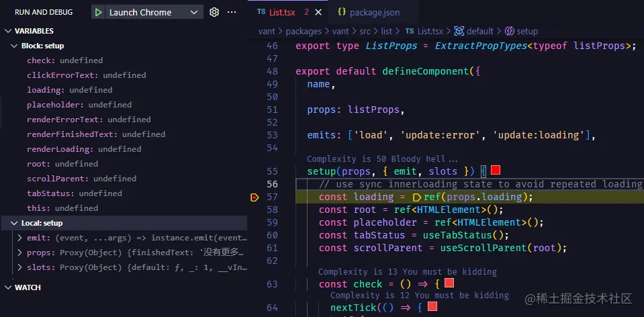Viewport: 644px width, 317px height.
Task: Click 'ExtractPropTypes' on line 46
Action: tap(481, 46)
